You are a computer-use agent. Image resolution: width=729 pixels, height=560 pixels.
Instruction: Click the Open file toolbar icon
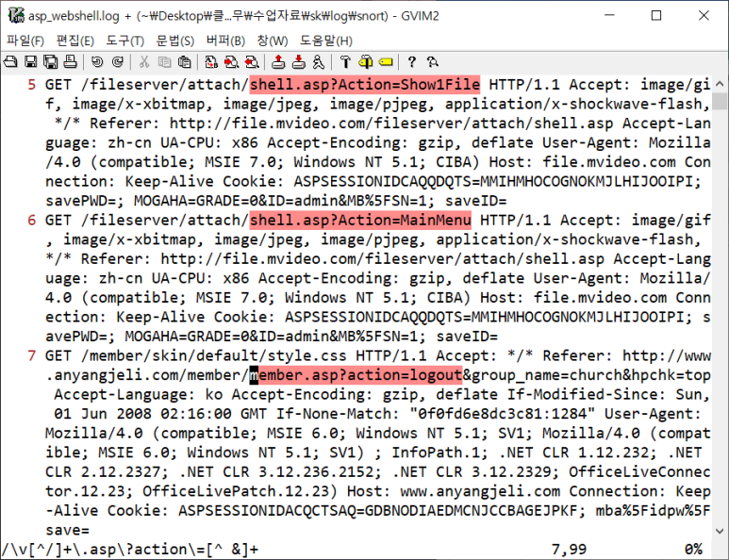click(x=10, y=62)
